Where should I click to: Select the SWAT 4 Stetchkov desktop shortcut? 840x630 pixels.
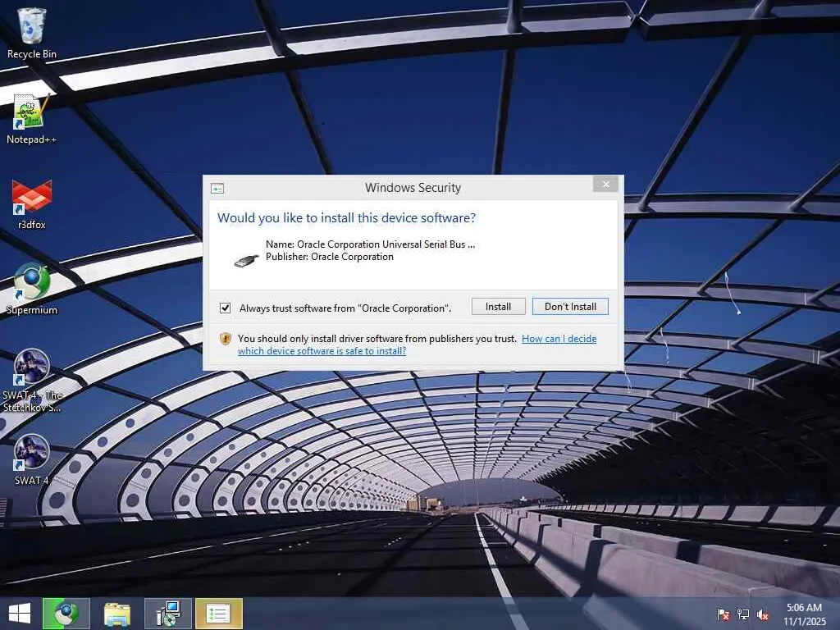click(32, 381)
